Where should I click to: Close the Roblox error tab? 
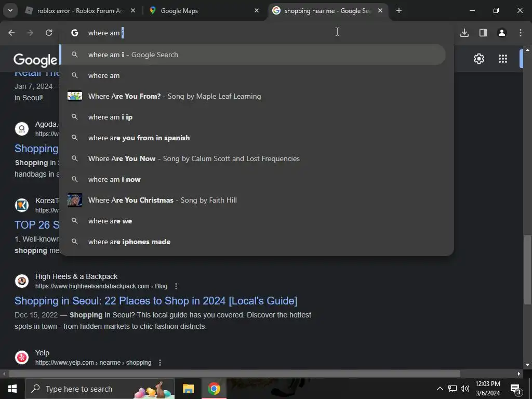[133, 11]
